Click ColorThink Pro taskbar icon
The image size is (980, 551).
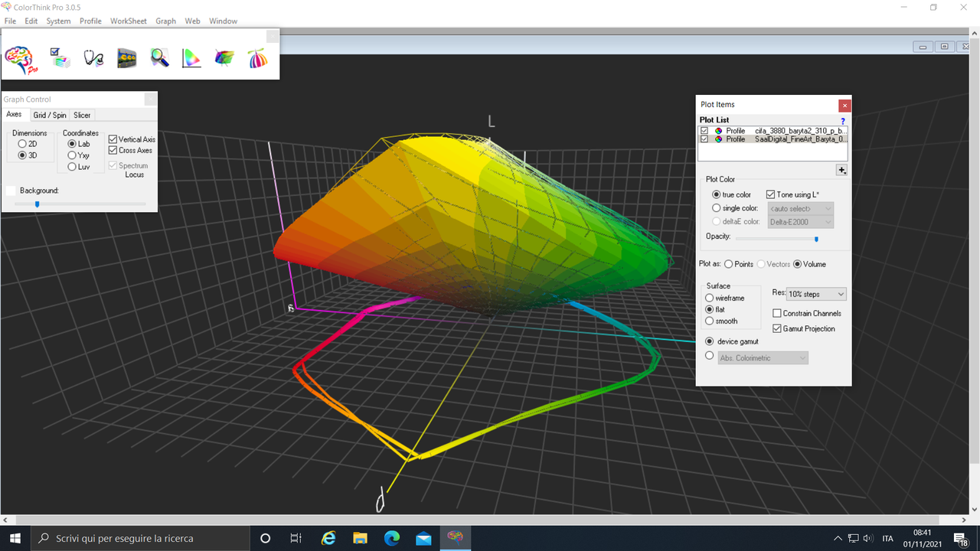coord(456,538)
